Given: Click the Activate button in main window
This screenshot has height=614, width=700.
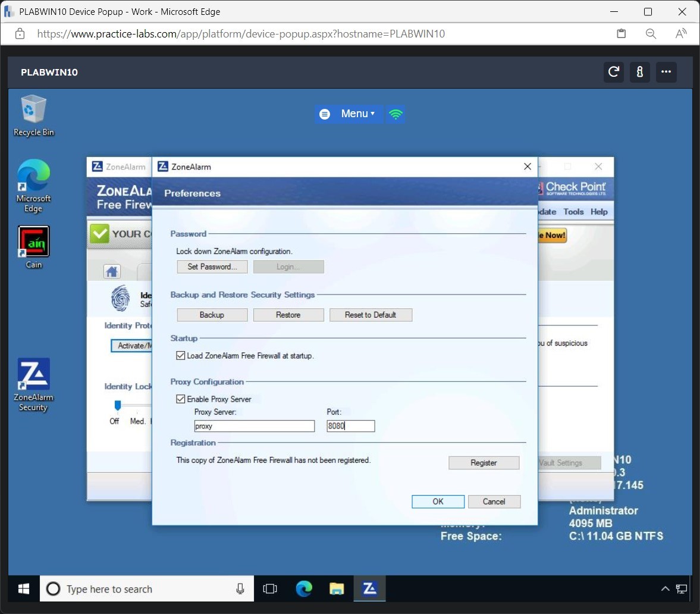Looking at the screenshot, I should click(131, 346).
